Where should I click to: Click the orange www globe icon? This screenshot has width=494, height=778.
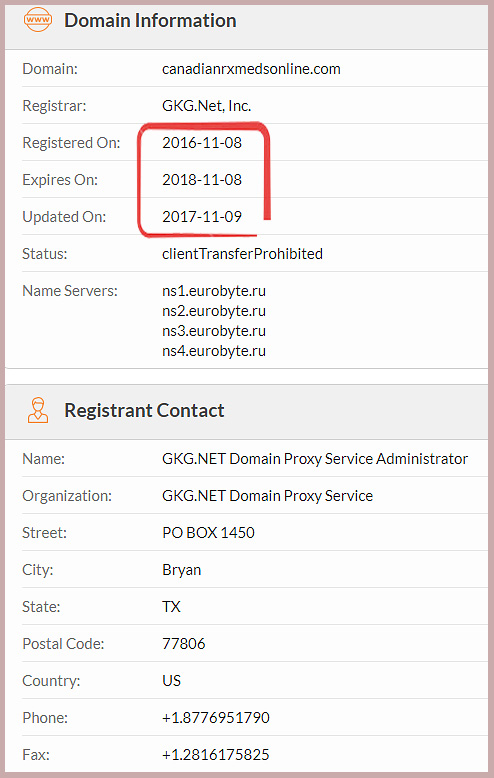pos(38,20)
